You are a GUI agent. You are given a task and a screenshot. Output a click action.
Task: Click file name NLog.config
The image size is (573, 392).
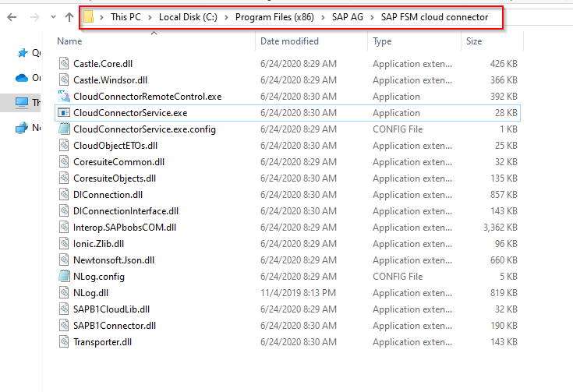99,277
